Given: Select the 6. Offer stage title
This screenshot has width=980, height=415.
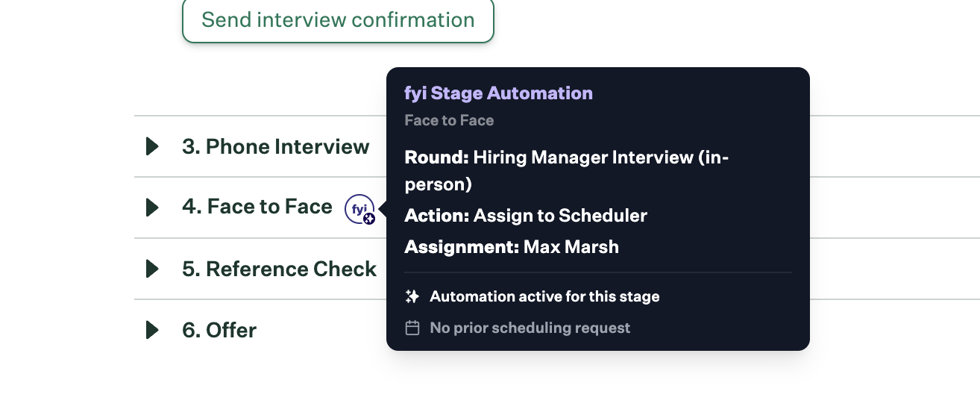Looking at the screenshot, I should click(x=219, y=330).
